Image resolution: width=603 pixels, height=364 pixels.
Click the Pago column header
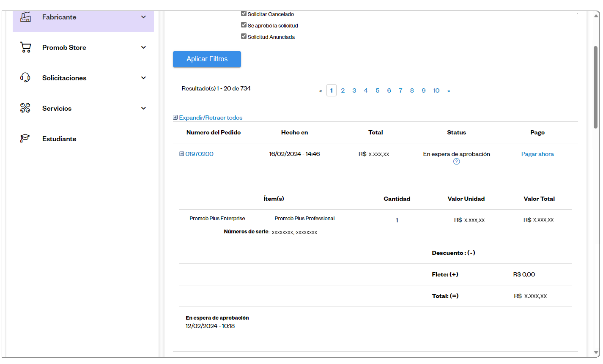(537, 132)
